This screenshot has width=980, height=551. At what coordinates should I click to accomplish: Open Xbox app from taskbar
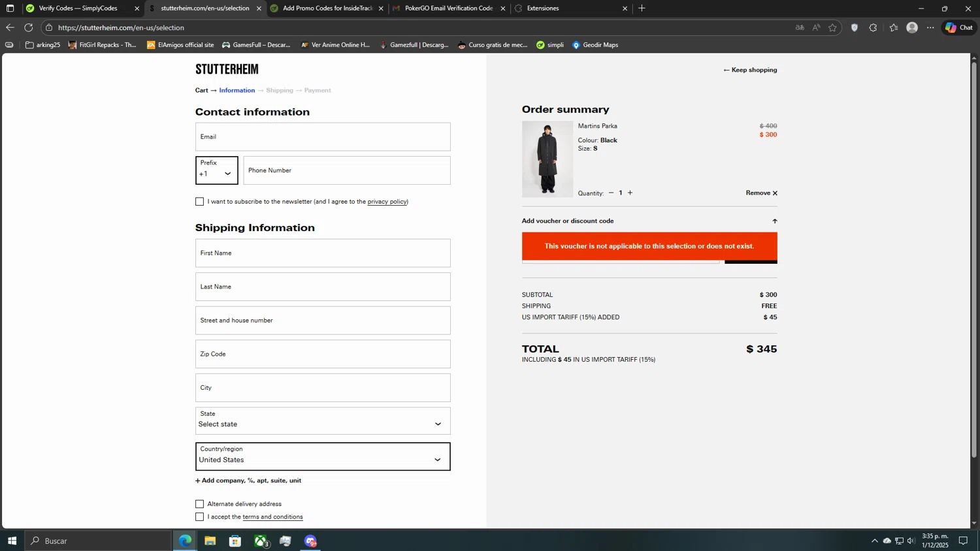[x=261, y=541]
